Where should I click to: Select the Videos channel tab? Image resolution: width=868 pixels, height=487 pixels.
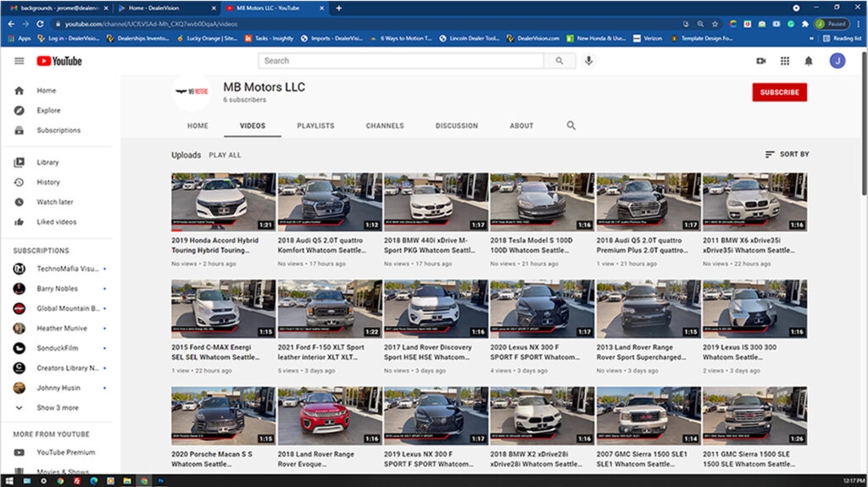pos(253,125)
